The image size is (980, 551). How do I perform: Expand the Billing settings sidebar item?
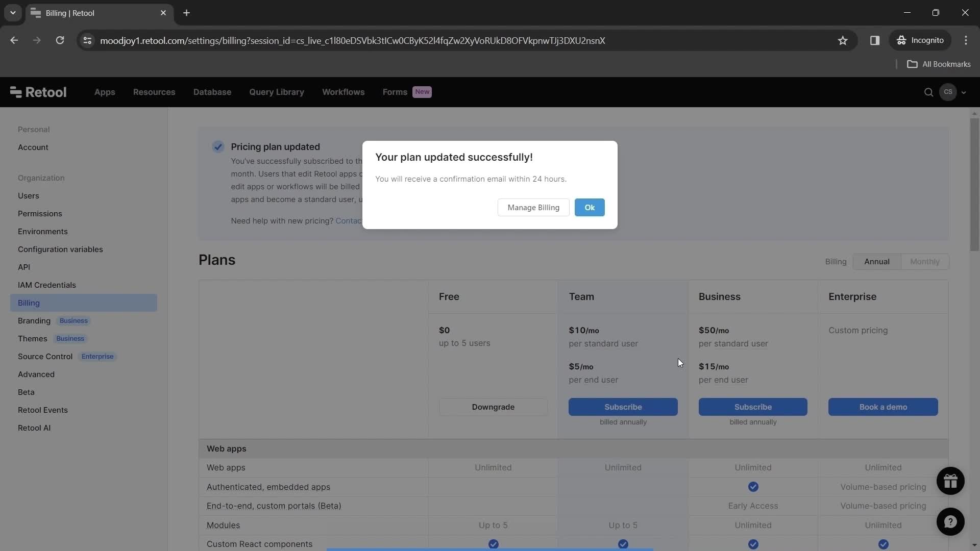[28, 302]
